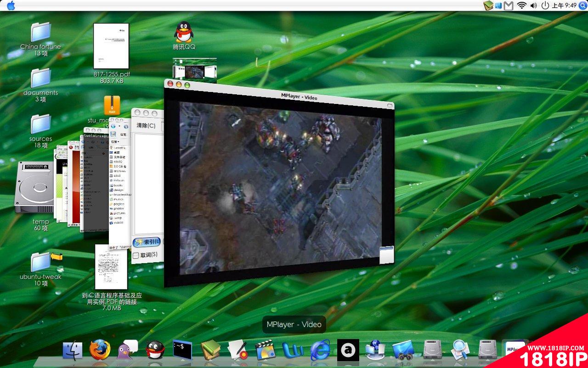Click the 索引(L) button
588x368 pixels.
coord(147,242)
